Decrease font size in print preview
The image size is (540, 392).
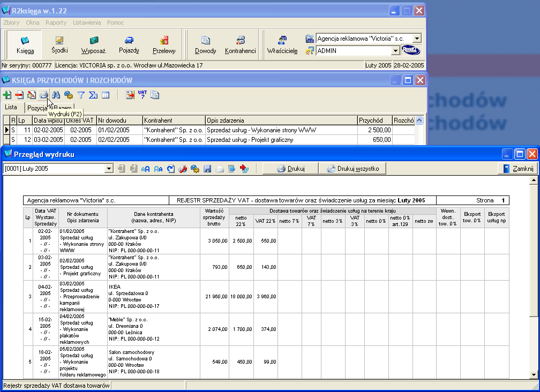(158, 169)
